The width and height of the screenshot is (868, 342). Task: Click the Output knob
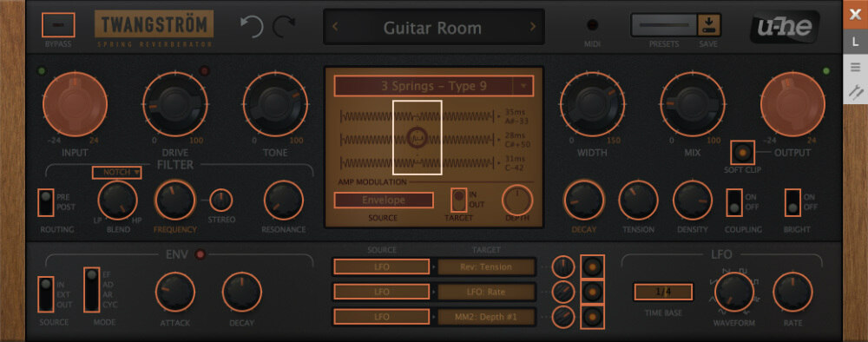(792, 104)
